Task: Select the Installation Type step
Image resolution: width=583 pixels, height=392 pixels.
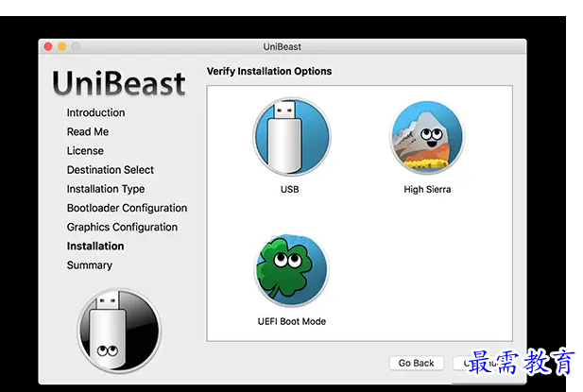Action: 106,189
